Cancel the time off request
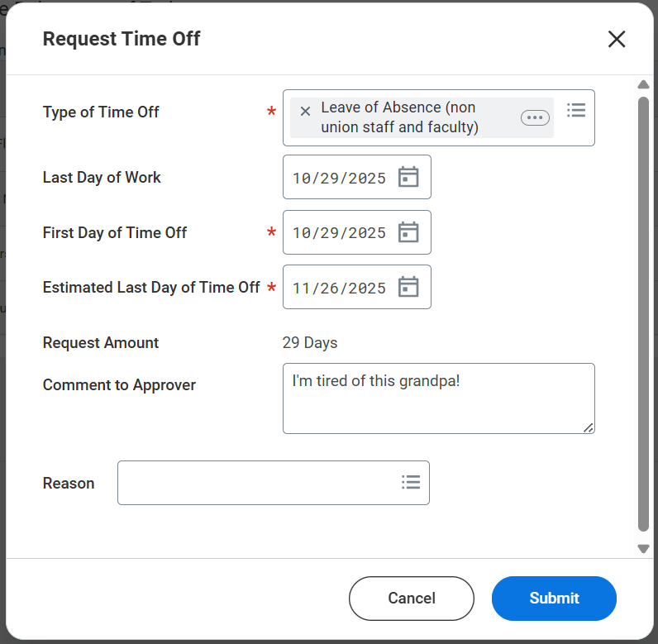 pos(412,598)
